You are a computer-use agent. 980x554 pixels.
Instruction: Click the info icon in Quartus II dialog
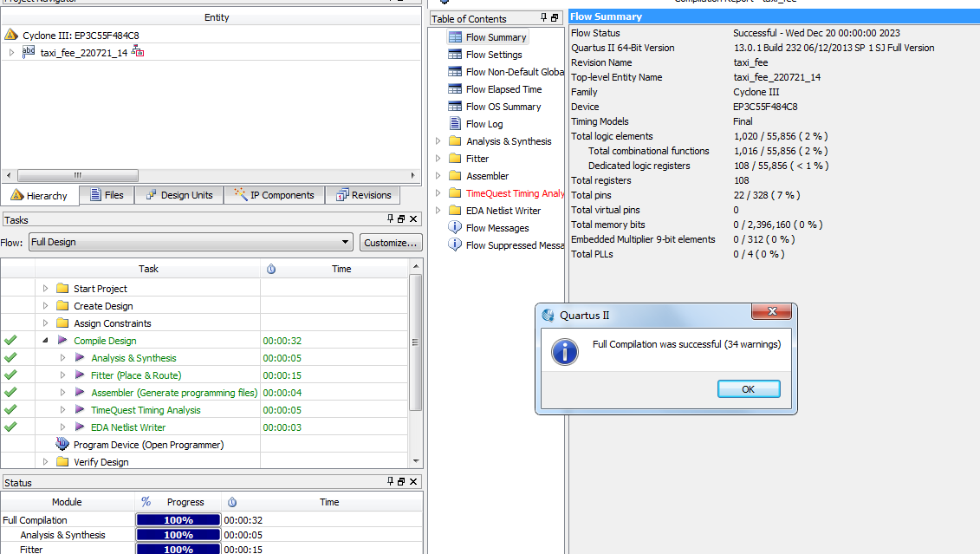(564, 352)
